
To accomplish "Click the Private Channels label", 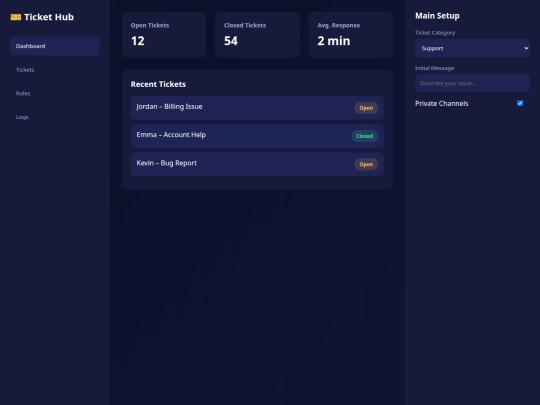I will coord(442,104).
